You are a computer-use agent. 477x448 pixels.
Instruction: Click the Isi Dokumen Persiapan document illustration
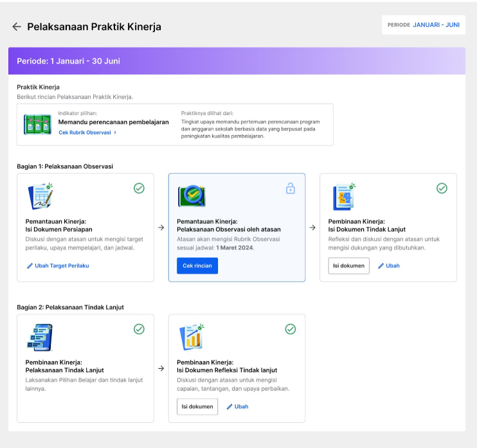(40, 196)
